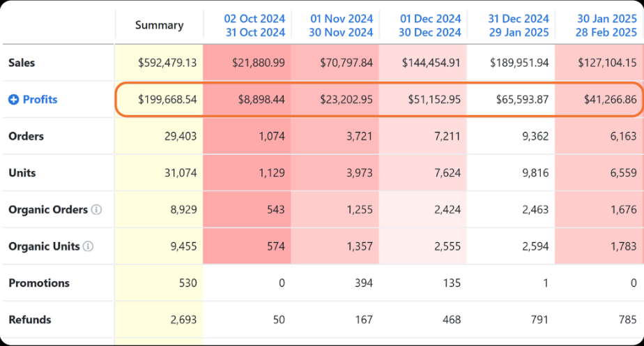Click organic orders cell 543

tap(275, 209)
